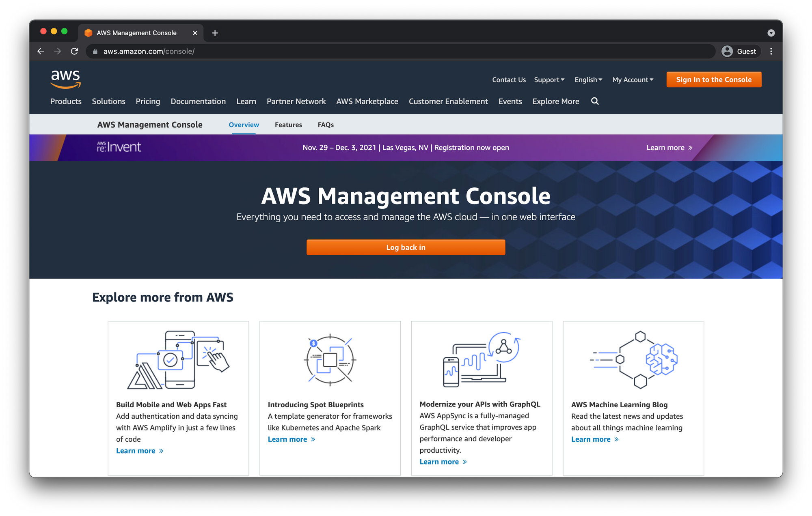Click the re:Invent event logo icon
Viewport: 812px width, 516px height.
click(118, 147)
